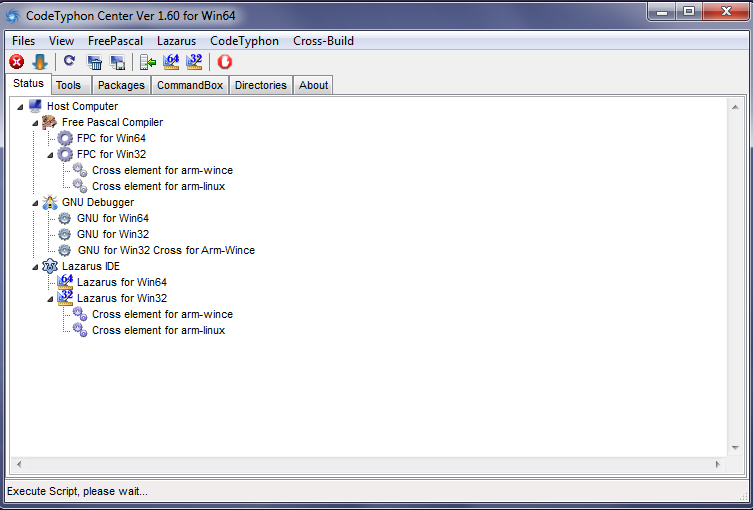This screenshot has width=753, height=510.
Task: Collapse the GNU Debugger node
Action: [35, 203]
